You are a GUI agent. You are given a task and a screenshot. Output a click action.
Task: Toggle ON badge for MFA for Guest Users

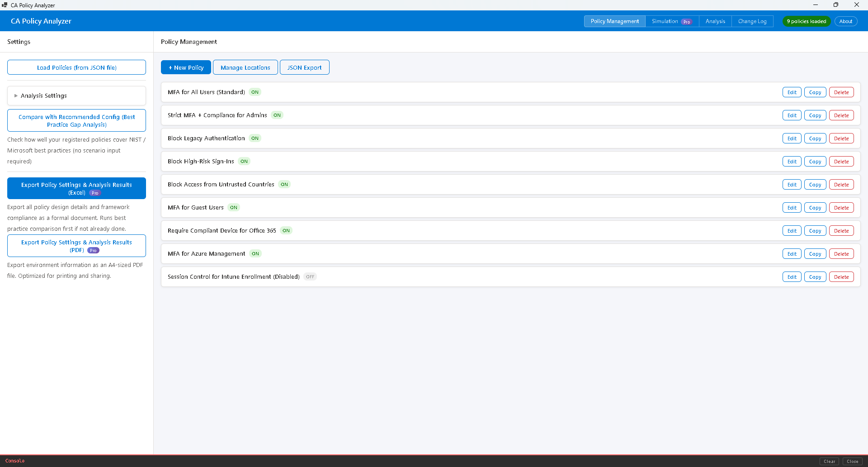(234, 207)
